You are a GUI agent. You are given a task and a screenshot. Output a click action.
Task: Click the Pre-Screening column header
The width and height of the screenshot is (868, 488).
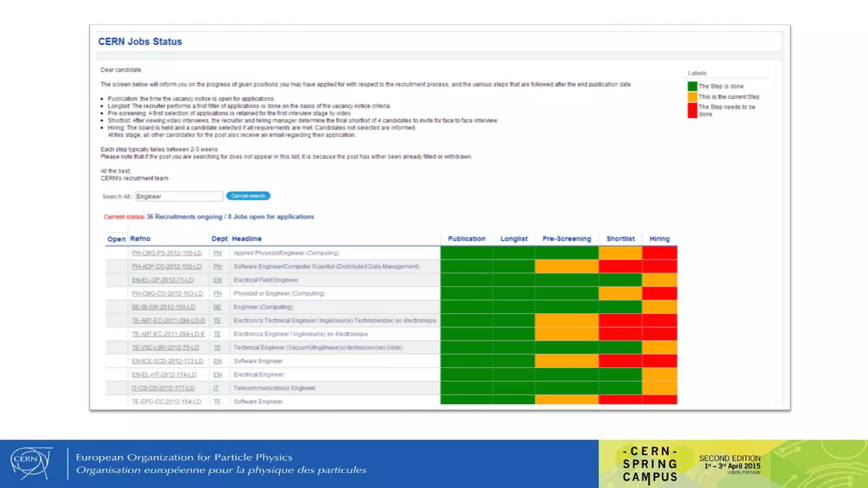(x=566, y=239)
